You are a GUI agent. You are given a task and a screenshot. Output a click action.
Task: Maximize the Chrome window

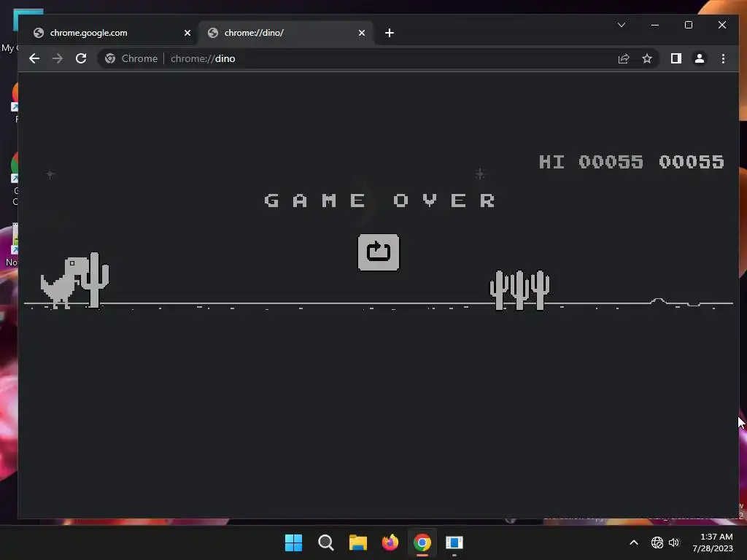689,25
